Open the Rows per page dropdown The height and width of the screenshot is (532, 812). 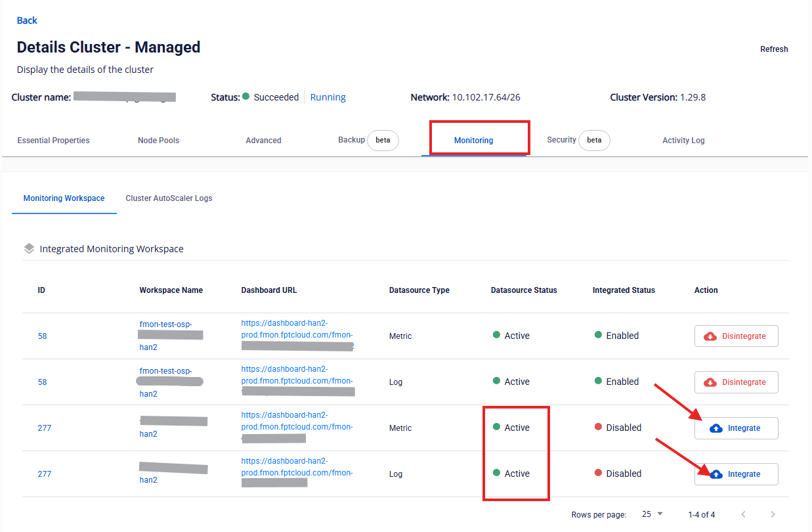pyautogui.click(x=652, y=514)
